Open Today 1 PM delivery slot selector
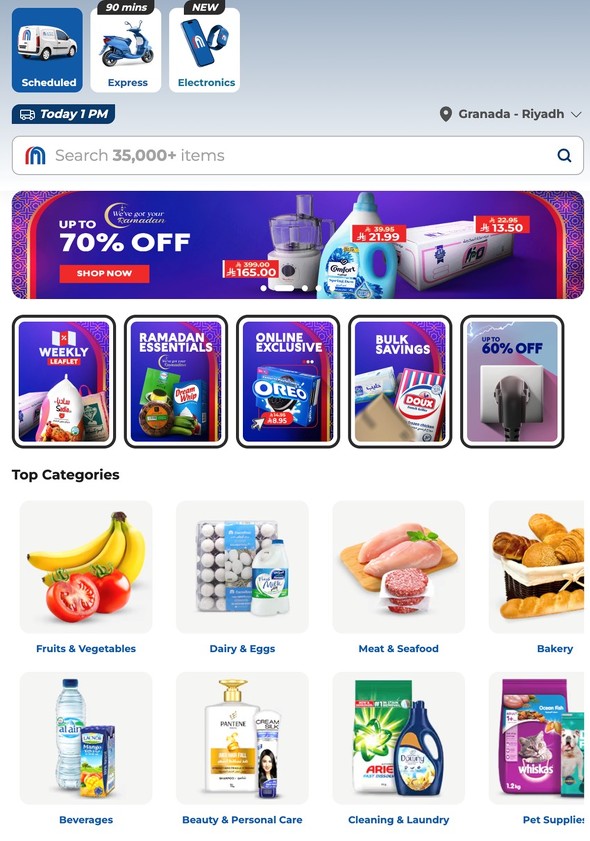Image resolution: width=590 pixels, height=841 pixels. click(63, 114)
